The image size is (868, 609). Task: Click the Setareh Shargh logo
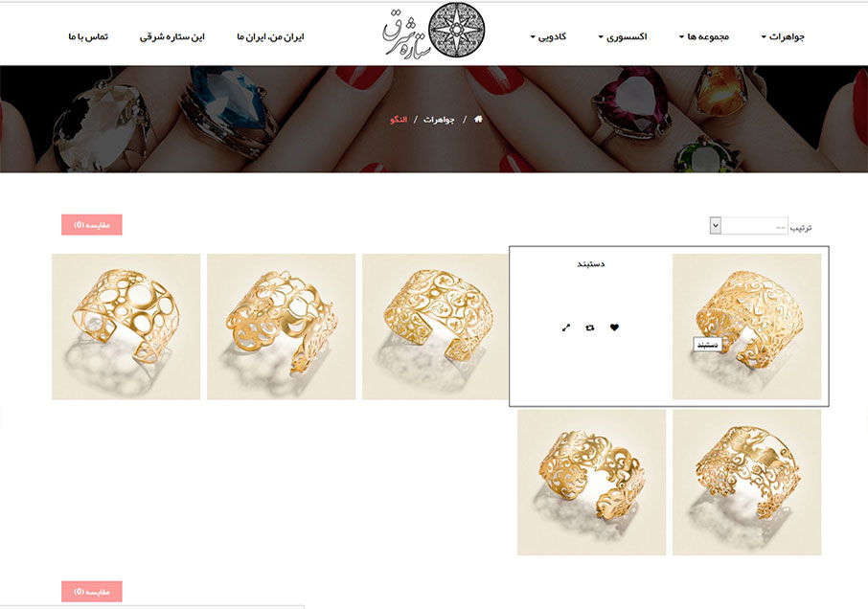pos(435,31)
